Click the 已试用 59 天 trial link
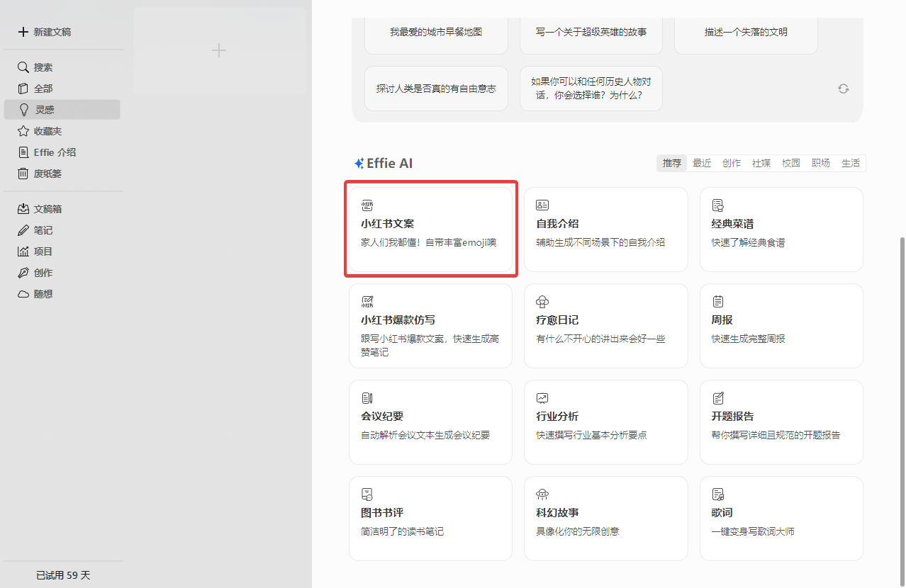906x588 pixels. (x=62, y=575)
